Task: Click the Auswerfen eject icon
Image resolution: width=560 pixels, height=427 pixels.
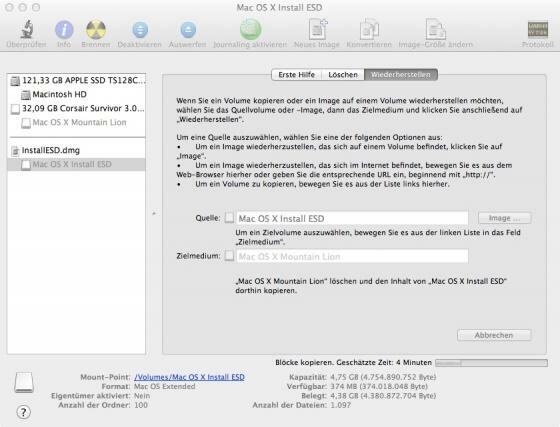Action: pos(188,30)
